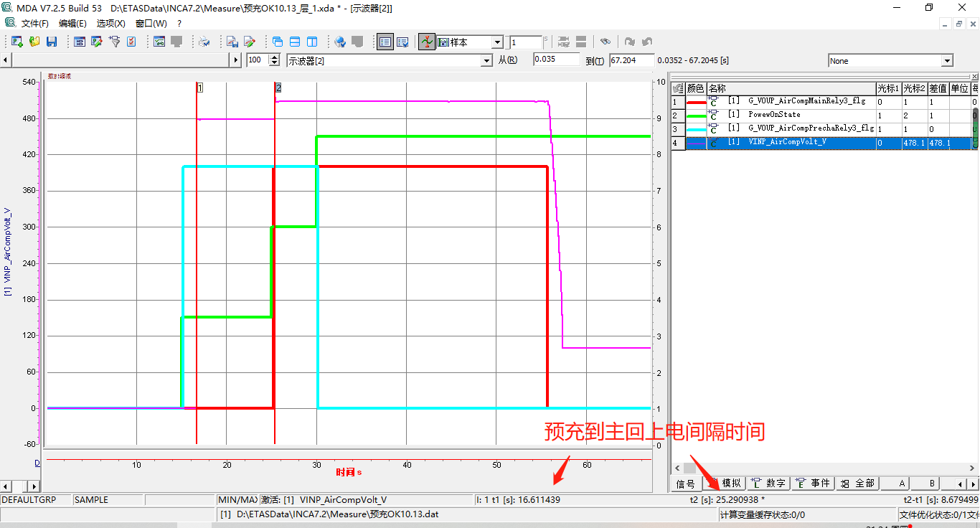The width and height of the screenshot is (980, 528).
Task: Open the 样本 sample mode dropdown
Action: pyautogui.click(x=497, y=42)
